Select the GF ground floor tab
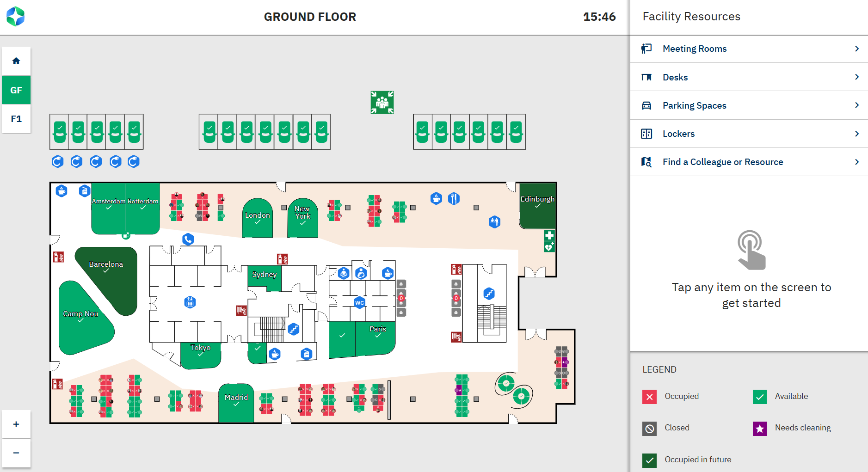Viewport: 868px width, 472px height. 16,90
